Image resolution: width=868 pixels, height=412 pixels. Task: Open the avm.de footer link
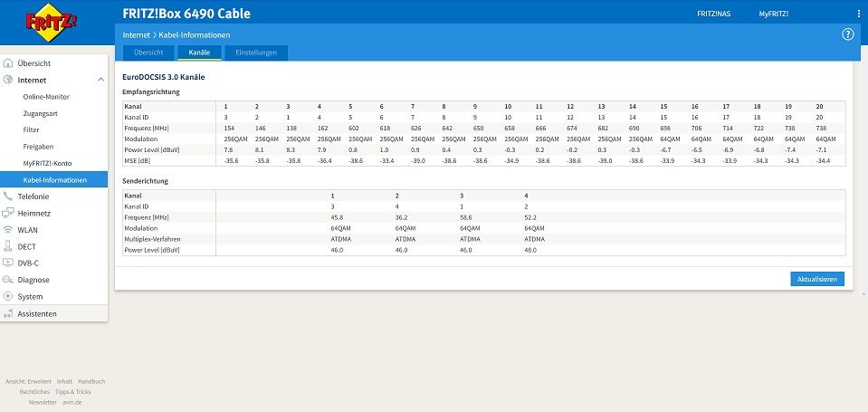point(72,402)
